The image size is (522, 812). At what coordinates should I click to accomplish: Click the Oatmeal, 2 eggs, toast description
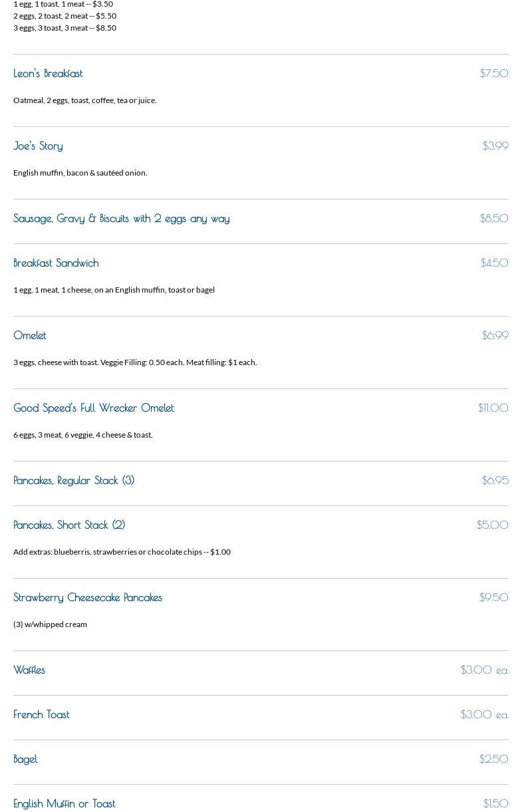click(x=84, y=100)
